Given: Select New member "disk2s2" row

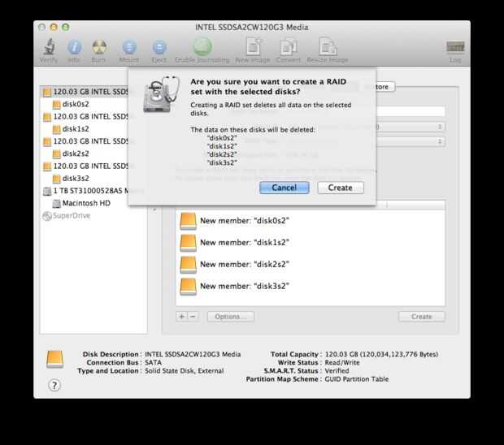Looking at the screenshot, I should [311, 265].
